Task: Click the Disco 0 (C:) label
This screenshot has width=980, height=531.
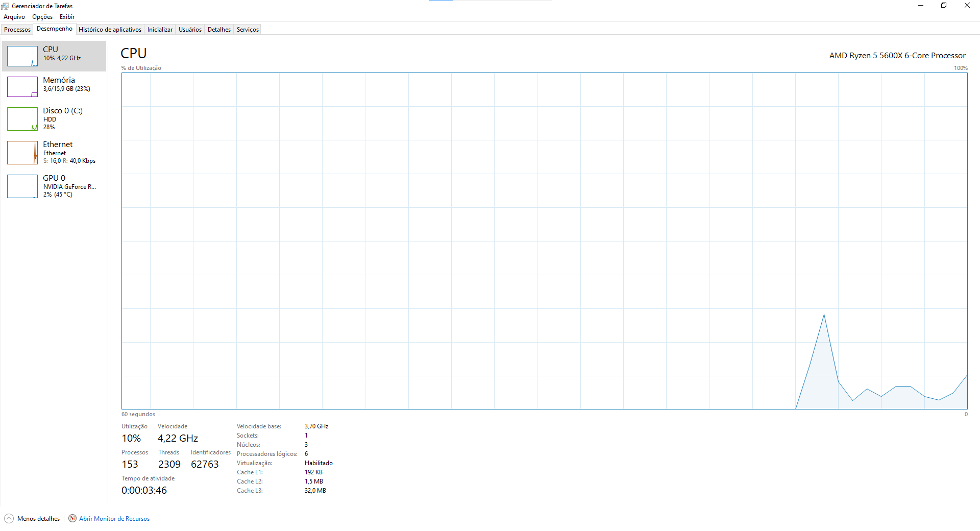Action: click(x=63, y=111)
